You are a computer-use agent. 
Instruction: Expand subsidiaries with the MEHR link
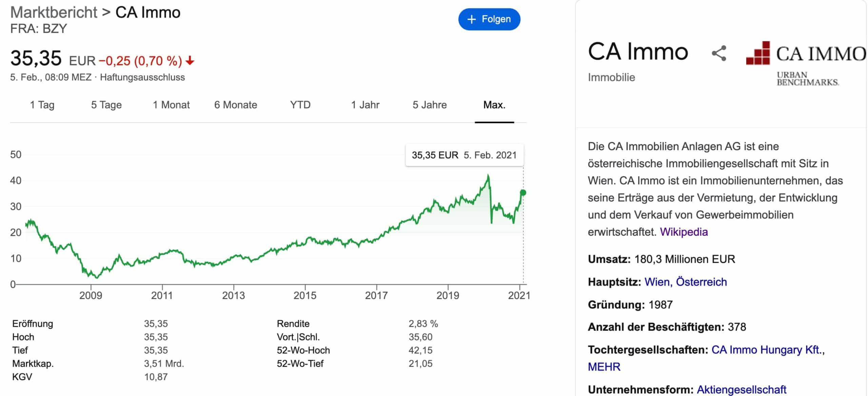pos(604,367)
